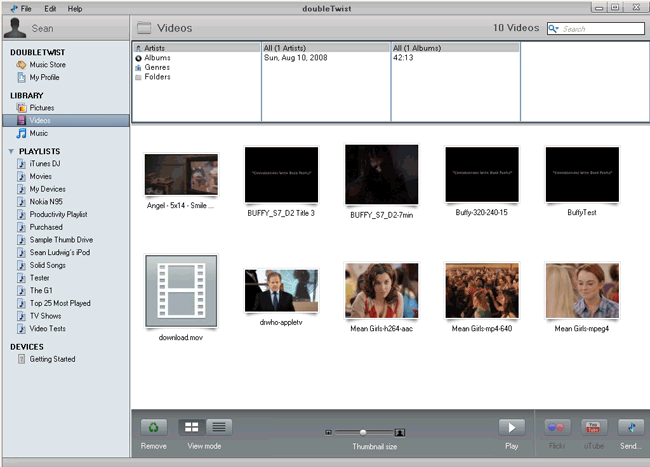Viewport: 650px width, 467px height.
Task: Open the File menu
Action: pyautogui.click(x=25, y=8)
